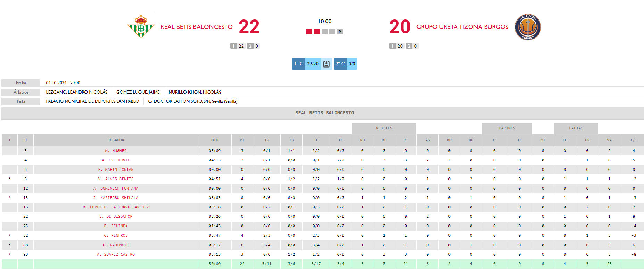Select the second red quarter indicator square

pos(317,32)
